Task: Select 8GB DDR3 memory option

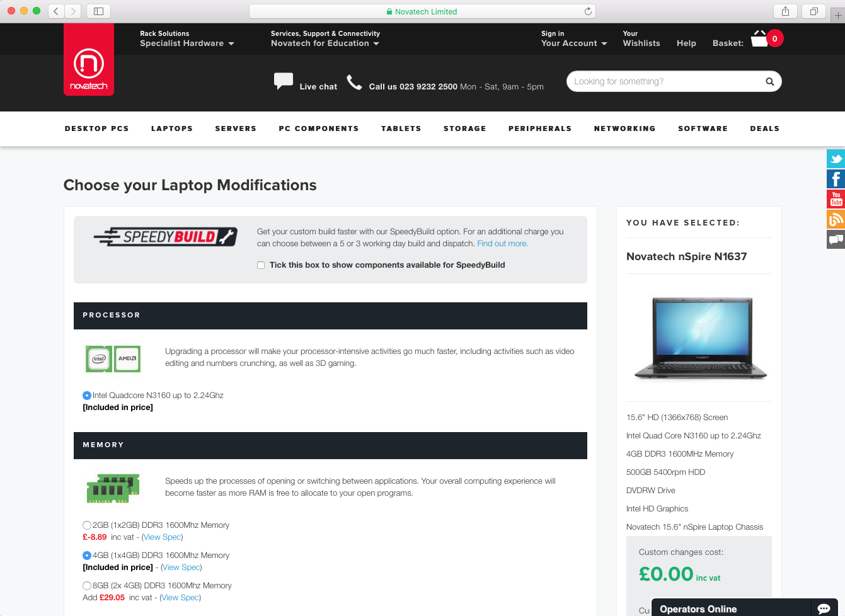Action: pos(87,586)
